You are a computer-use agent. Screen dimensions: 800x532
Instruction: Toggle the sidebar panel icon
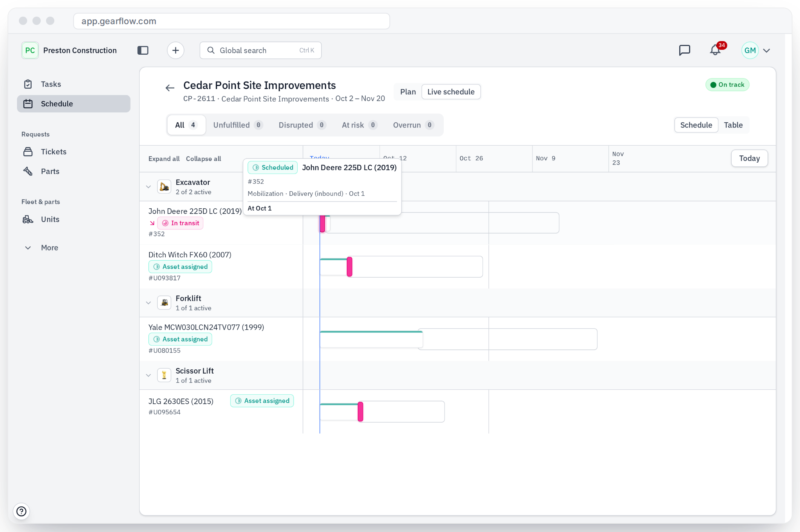(x=143, y=50)
